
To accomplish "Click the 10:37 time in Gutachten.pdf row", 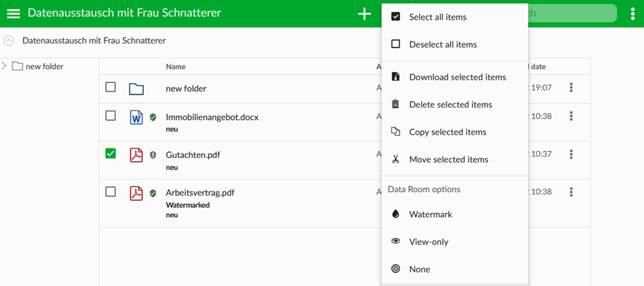I will point(541,155).
